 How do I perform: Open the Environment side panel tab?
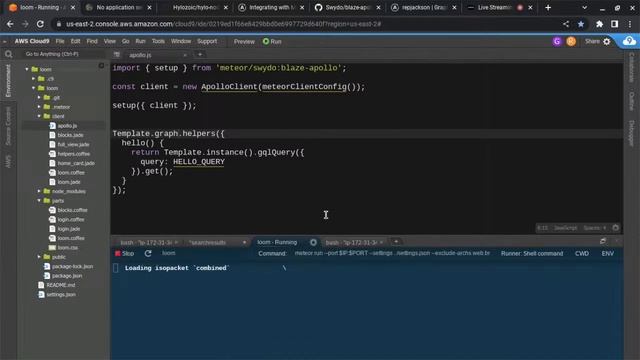8,81
